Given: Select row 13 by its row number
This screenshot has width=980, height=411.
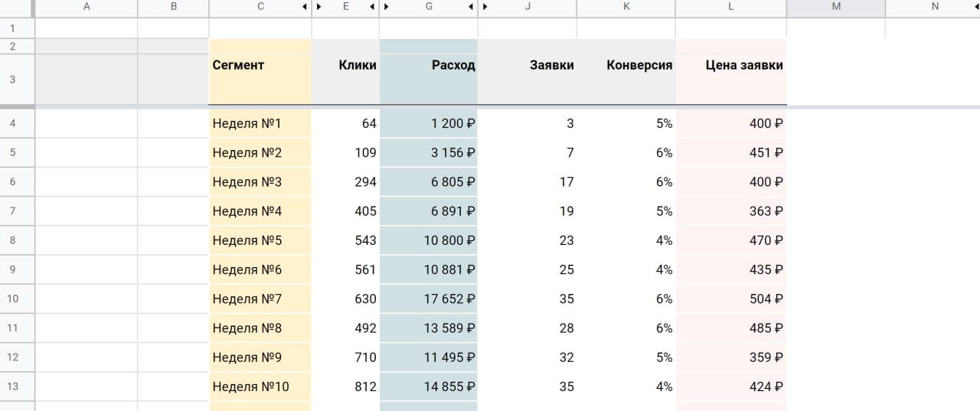Looking at the screenshot, I should coord(12,387).
